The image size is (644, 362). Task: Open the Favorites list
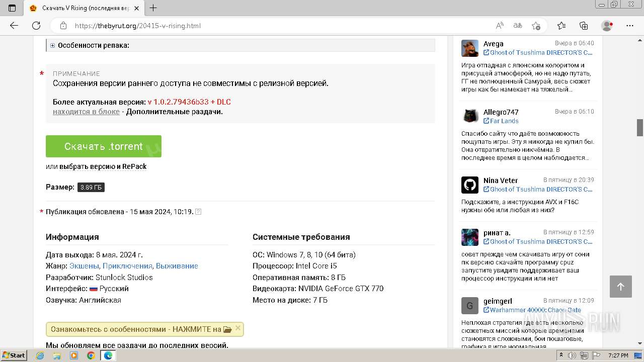[561, 26]
